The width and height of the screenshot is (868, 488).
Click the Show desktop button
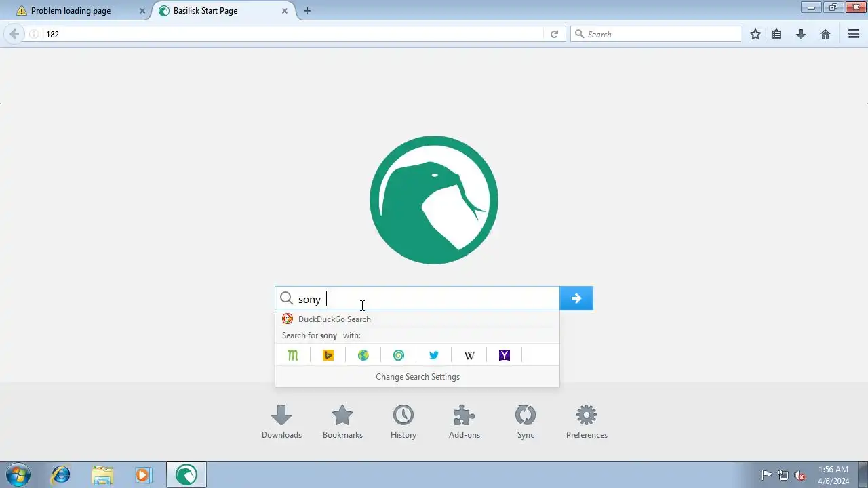click(x=863, y=474)
